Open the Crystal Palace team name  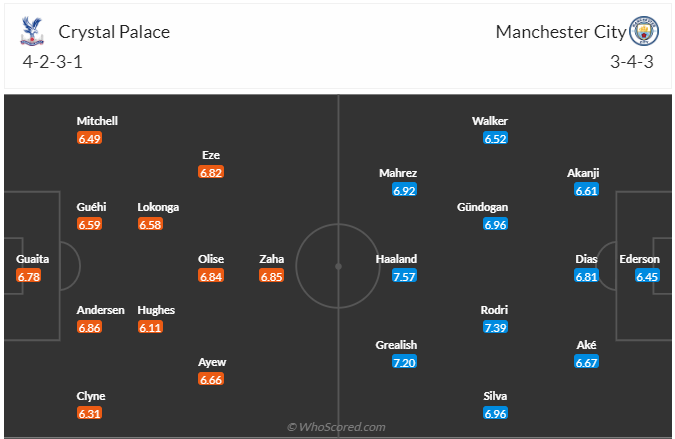tap(114, 32)
